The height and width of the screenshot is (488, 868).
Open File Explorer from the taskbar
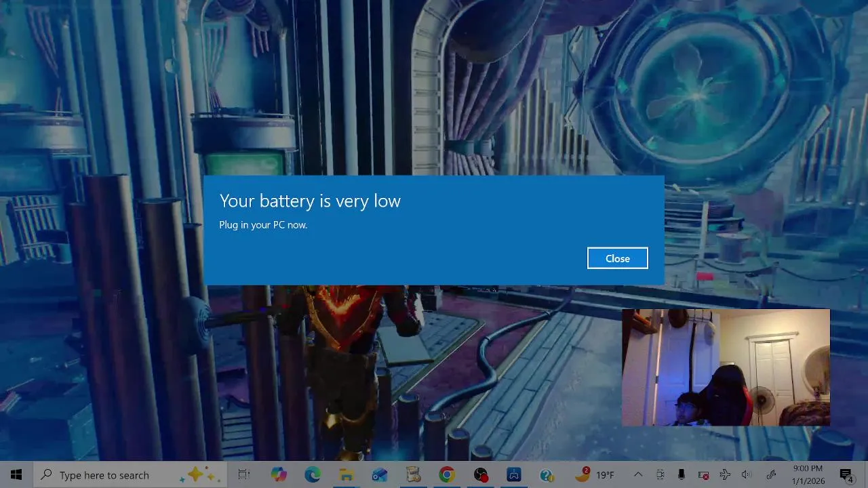click(x=346, y=474)
